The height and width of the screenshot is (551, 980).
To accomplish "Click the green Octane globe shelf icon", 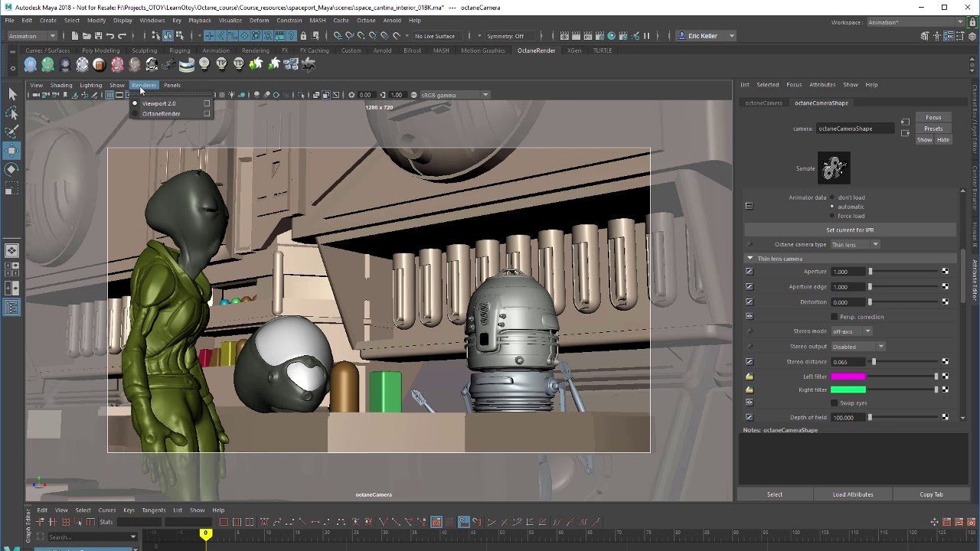I will click(x=47, y=65).
